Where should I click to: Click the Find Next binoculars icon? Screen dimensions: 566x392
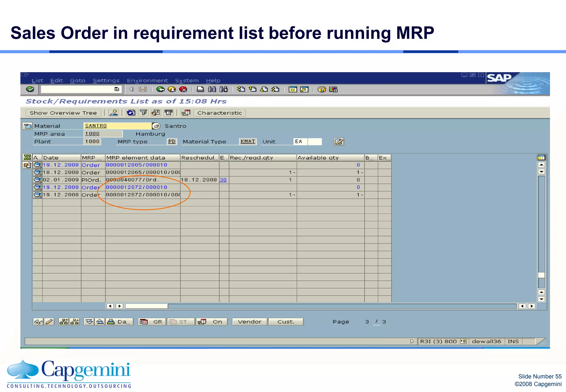tap(224, 89)
